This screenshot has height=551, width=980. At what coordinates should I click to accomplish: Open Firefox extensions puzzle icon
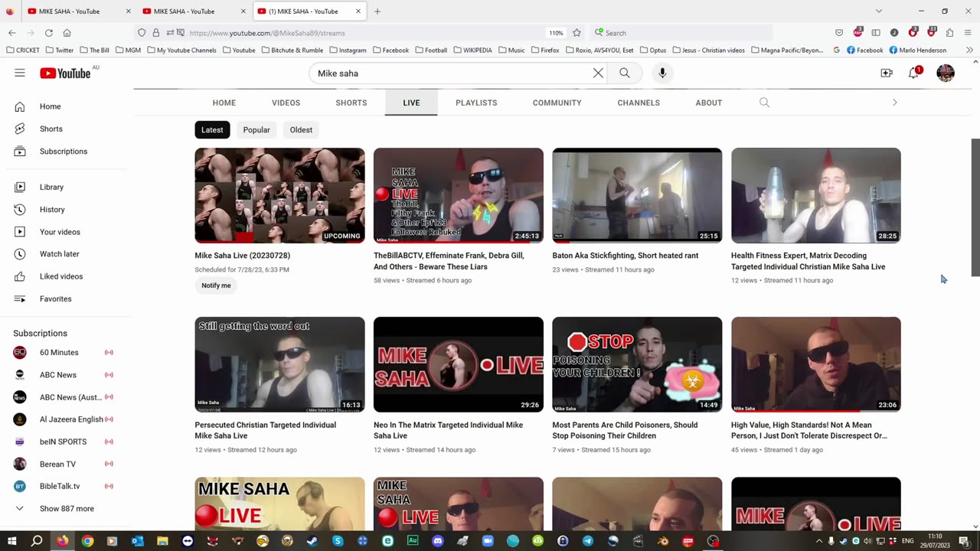coord(950,33)
